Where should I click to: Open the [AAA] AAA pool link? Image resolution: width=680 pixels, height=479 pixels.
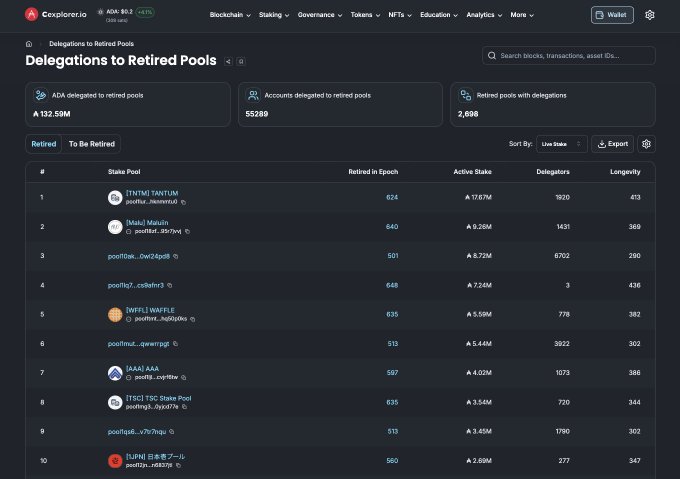tap(142, 369)
